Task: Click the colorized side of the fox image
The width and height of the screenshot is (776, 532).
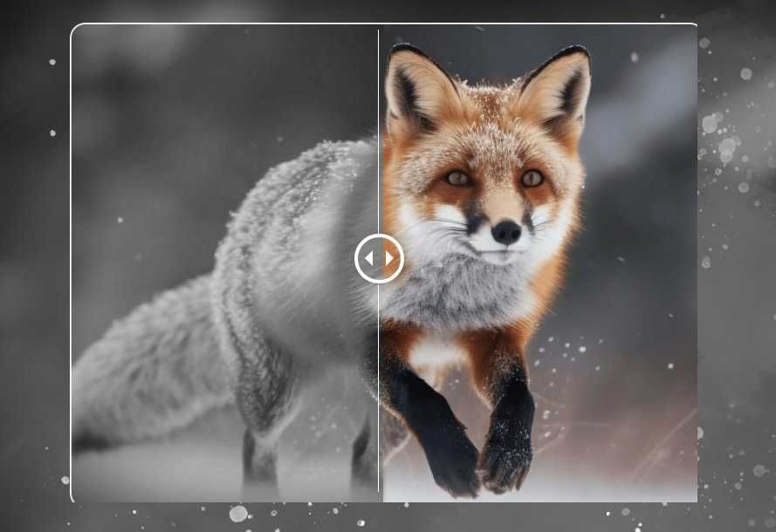Action: tap(538, 263)
